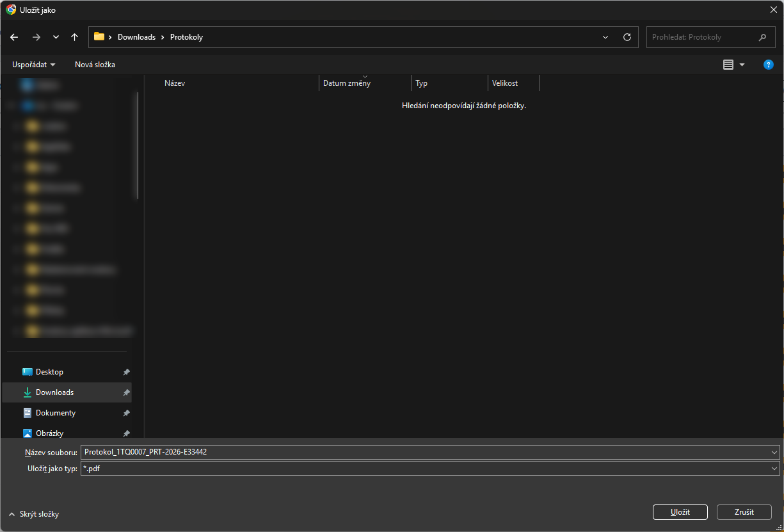
Task: Click the search magnifier icon
Action: click(762, 37)
